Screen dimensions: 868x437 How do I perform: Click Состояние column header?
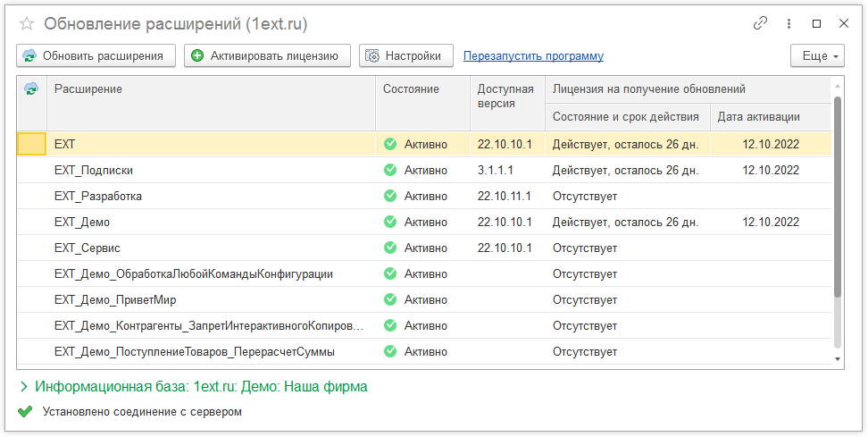pos(423,103)
